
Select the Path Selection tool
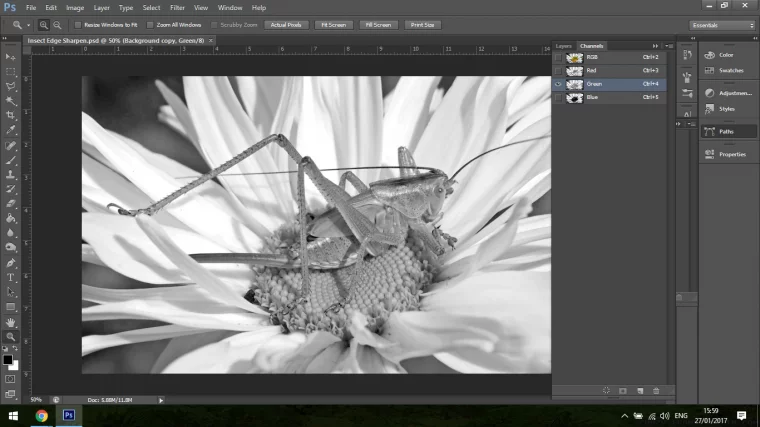10,292
